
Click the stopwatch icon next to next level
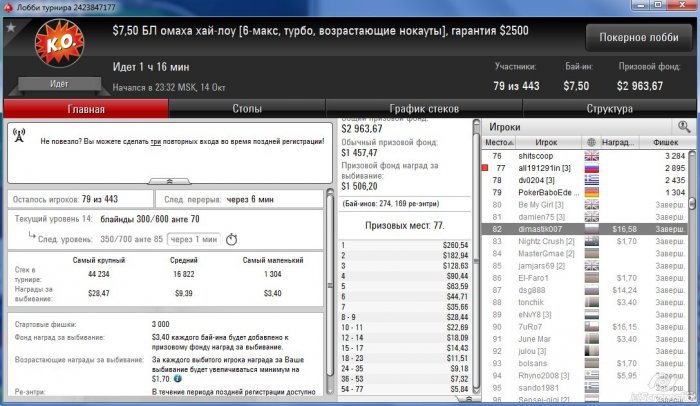(x=231, y=239)
